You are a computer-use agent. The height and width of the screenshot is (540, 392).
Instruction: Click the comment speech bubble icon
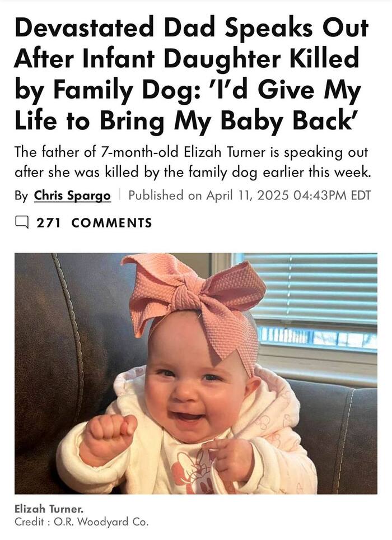click(21, 223)
